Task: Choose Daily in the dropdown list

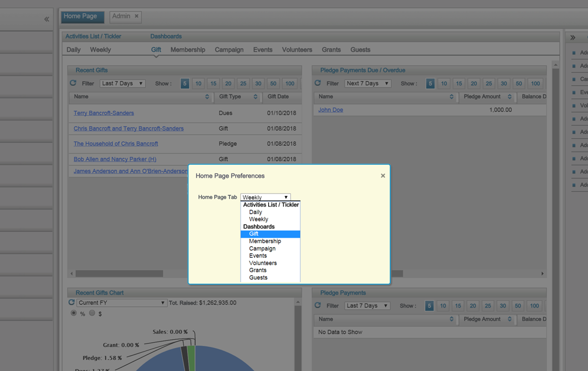Action: point(270,212)
